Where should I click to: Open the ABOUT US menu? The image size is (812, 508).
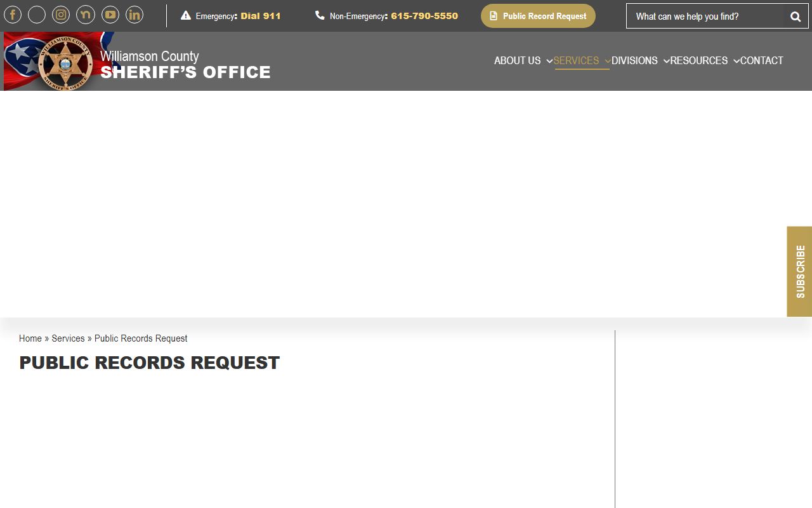click(518, 60)
